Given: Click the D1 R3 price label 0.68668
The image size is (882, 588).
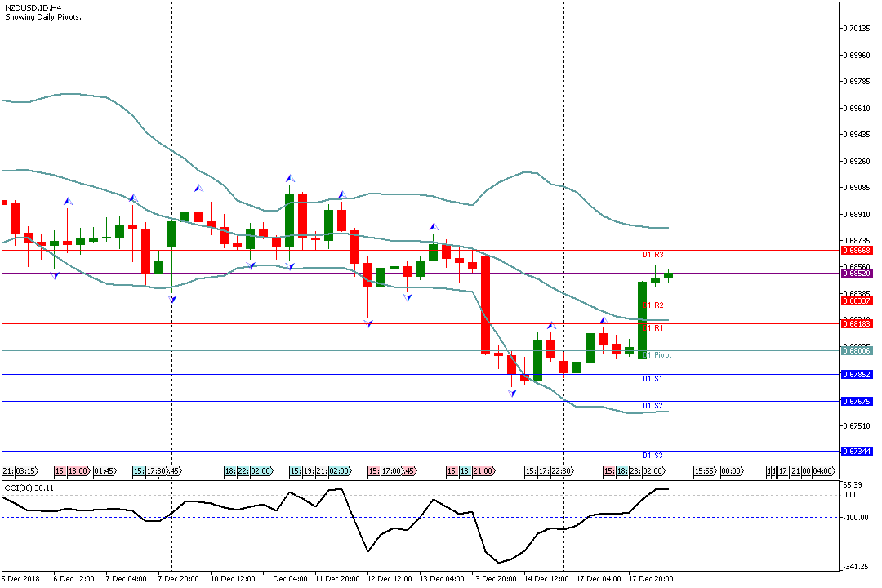Looking at the screenshot, I should point(856,250).
